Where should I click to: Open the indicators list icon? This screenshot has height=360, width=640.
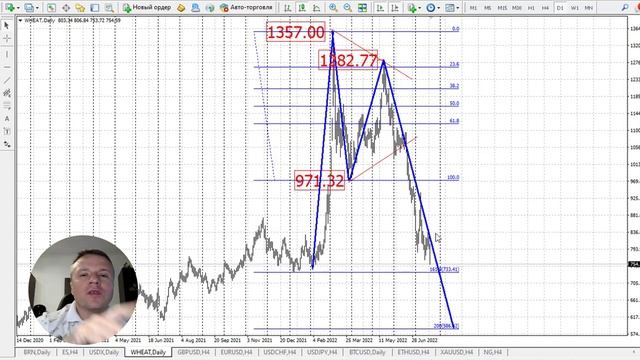(412, 7)
